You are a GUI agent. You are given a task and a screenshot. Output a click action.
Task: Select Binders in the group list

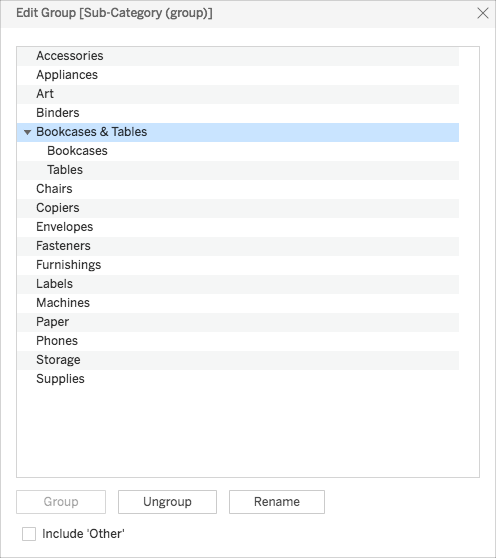(238, 113)
